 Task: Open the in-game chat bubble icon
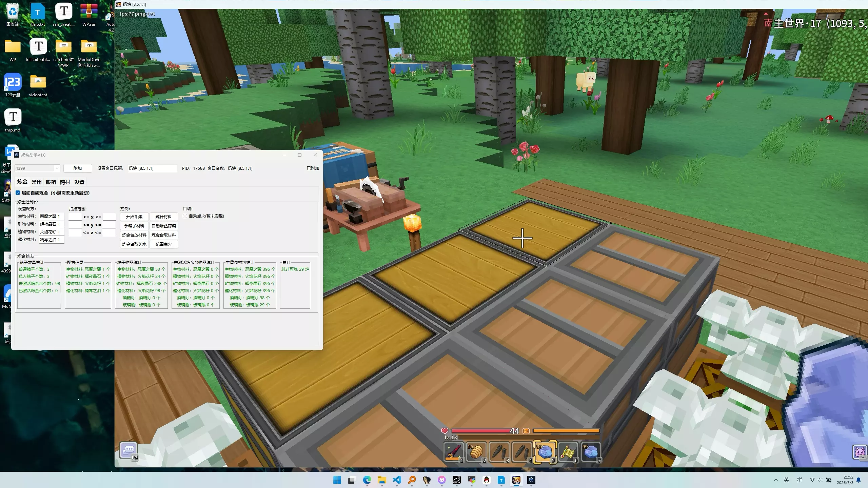pyautogui.click(x=129, y=450)
